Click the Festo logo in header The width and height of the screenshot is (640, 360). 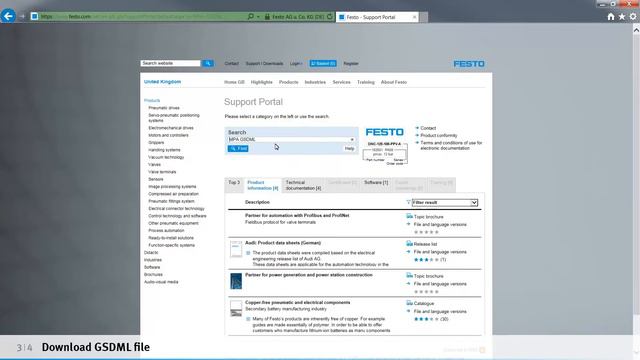[x=469, y=64]
